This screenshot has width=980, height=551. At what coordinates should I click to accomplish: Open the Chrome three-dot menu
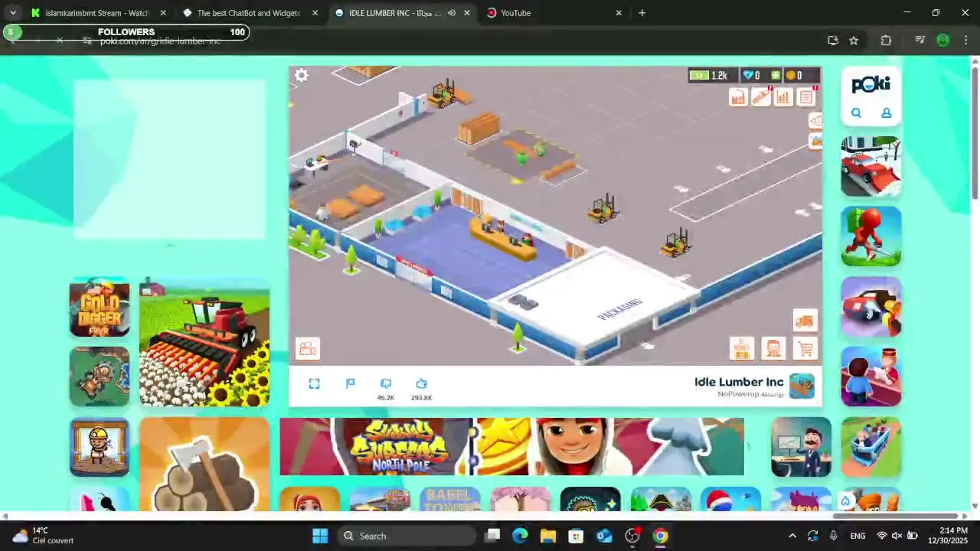(x=966, y=41)
